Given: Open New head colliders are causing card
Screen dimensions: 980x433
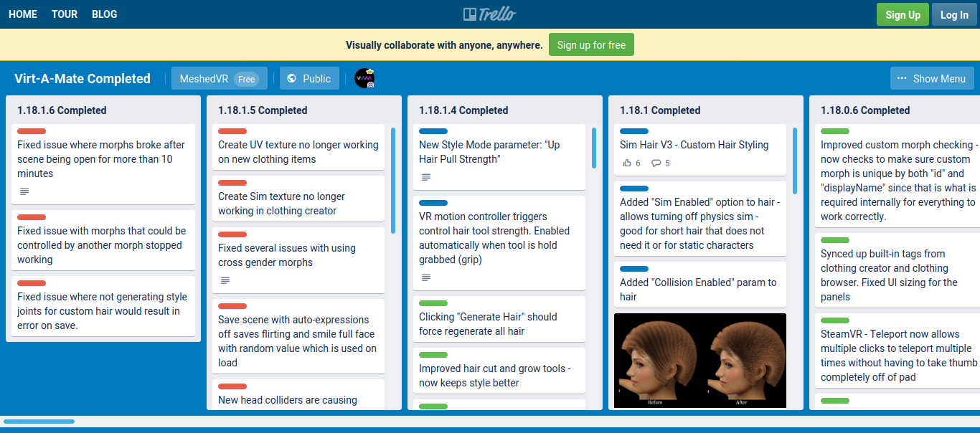Looking at the screenshot, I should tap(298, 395).
